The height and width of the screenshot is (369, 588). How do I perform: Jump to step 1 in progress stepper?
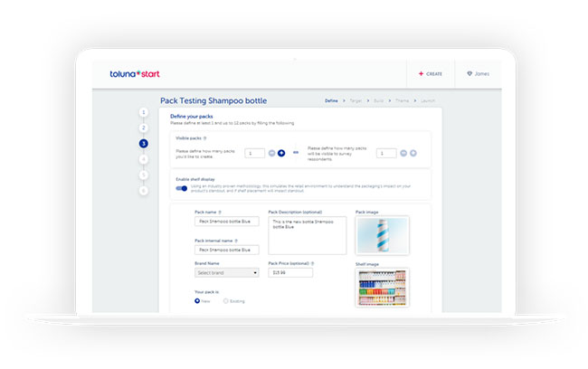click(143, 112)
